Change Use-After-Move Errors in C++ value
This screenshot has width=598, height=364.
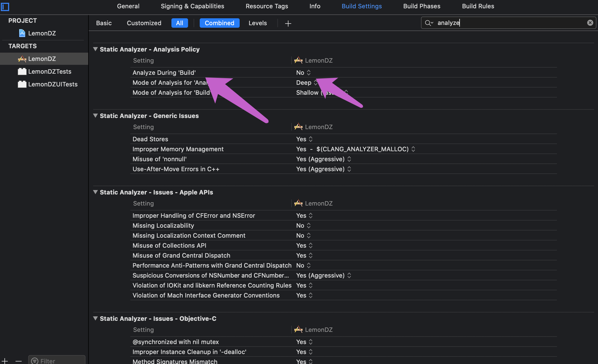323,169
